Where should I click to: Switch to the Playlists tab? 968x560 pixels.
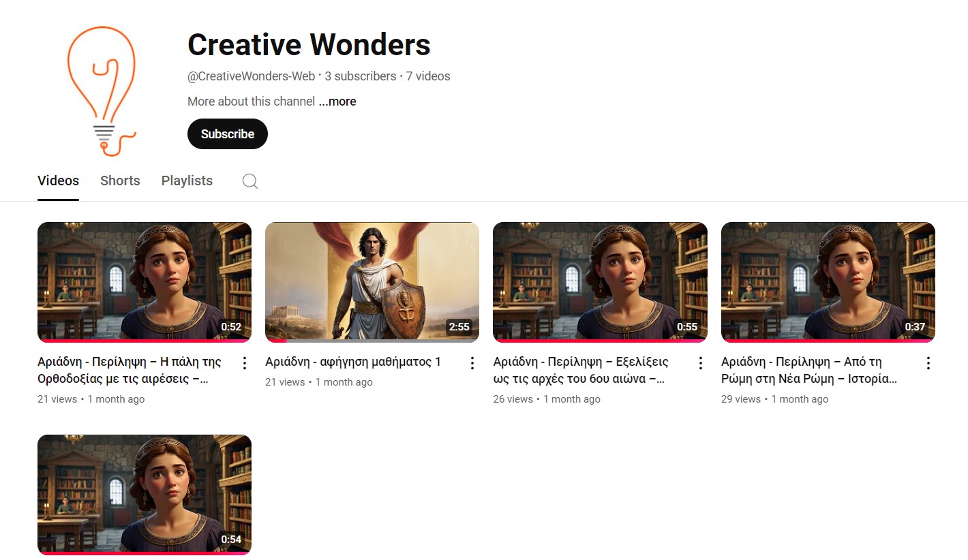[x=187, y=181]
